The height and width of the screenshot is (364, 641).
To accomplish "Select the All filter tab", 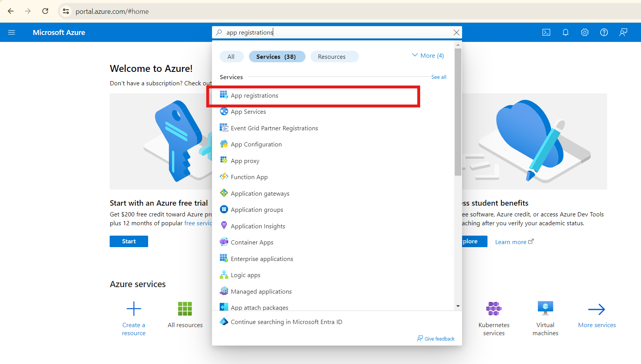I will tap(231, 57).
